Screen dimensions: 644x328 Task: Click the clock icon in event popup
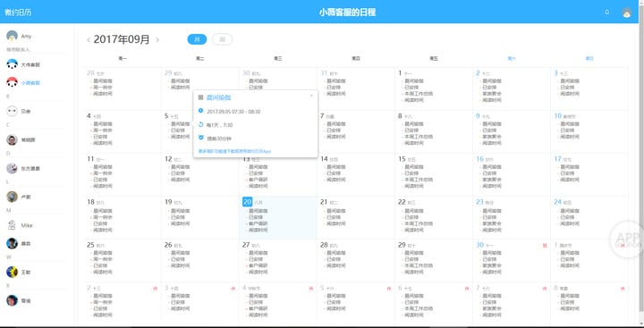coord(200,111)
